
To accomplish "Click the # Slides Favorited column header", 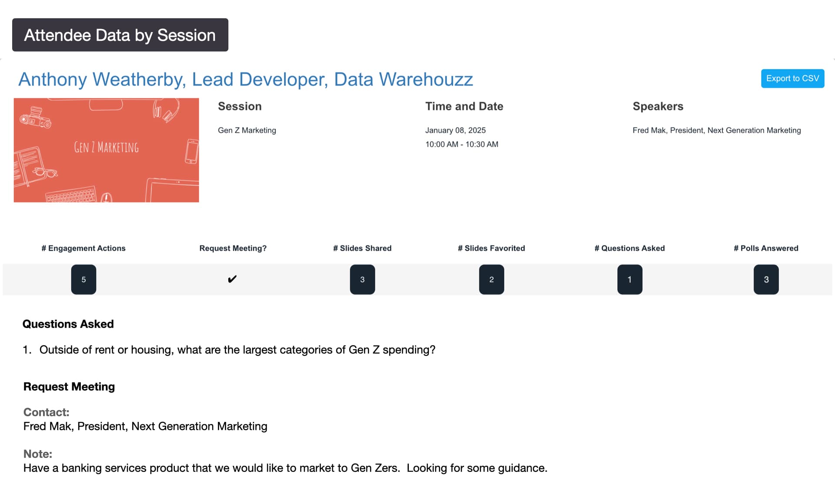I will click(x=491, y=248).
